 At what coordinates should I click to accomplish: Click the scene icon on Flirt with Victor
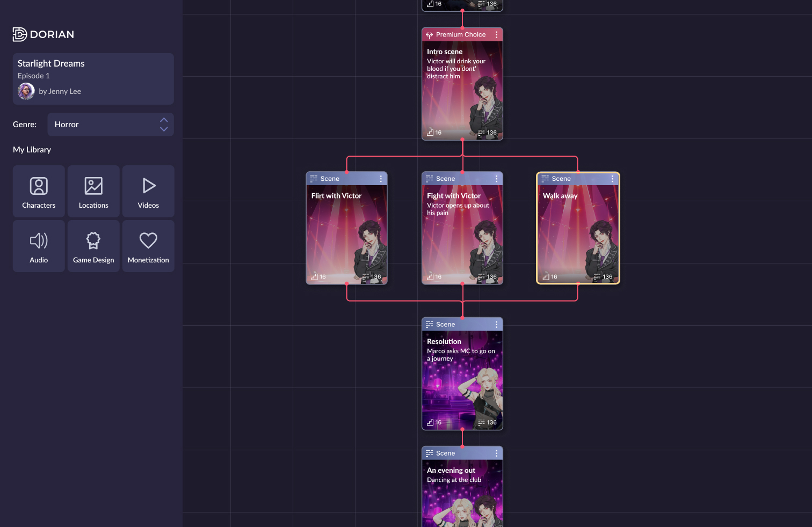[314, 179]
